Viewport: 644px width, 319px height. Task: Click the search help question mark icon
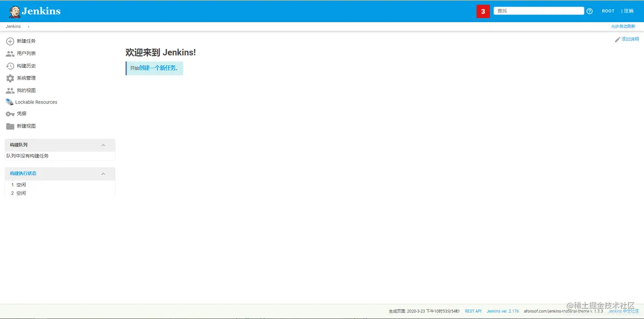tap(589, 11)
